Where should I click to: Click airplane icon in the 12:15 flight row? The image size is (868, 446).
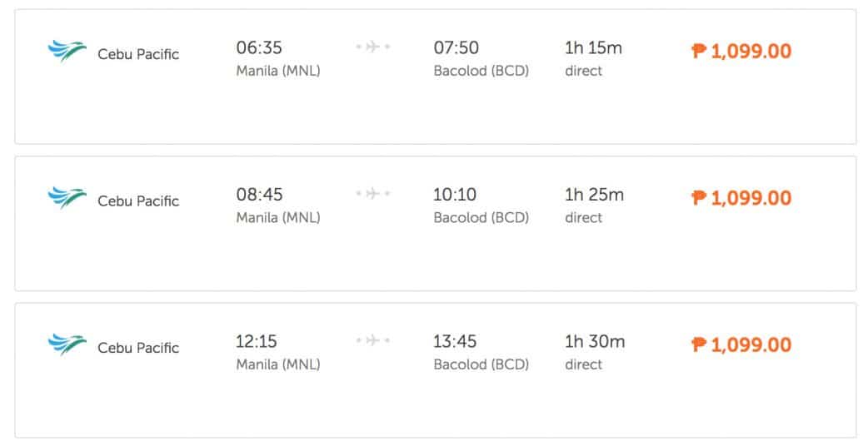(373, 340)
